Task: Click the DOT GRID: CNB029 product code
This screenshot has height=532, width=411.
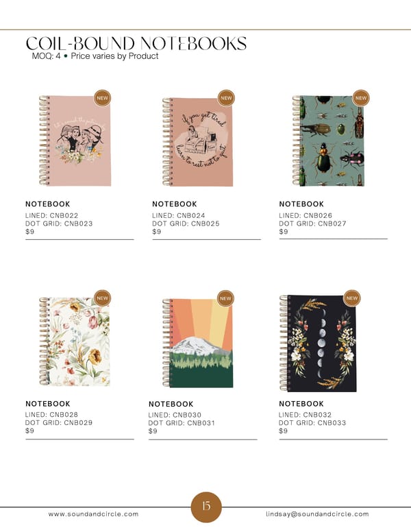Action: 59,423
